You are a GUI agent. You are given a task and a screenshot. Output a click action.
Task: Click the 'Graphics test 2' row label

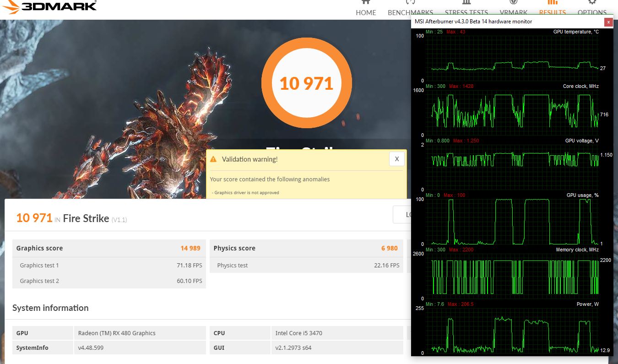tap(39, 281)
